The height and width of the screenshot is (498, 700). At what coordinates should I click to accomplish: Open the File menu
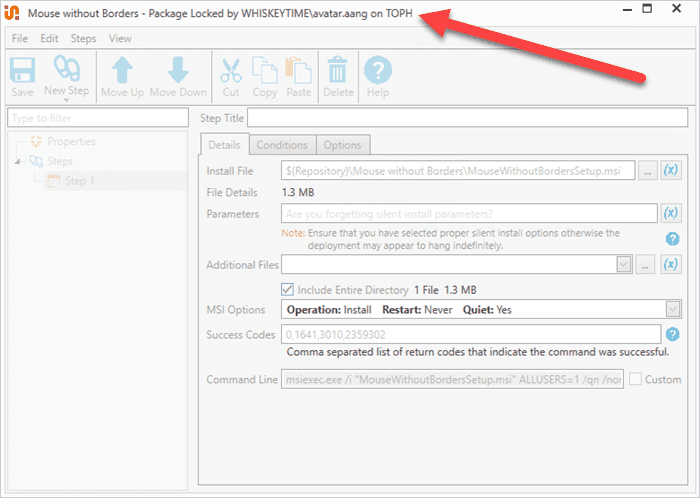click(20, 38)
